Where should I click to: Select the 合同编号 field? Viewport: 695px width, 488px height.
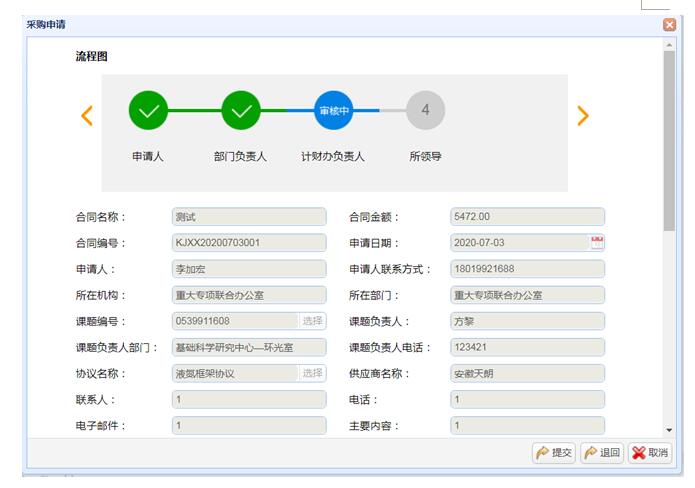tap(249, 243)
